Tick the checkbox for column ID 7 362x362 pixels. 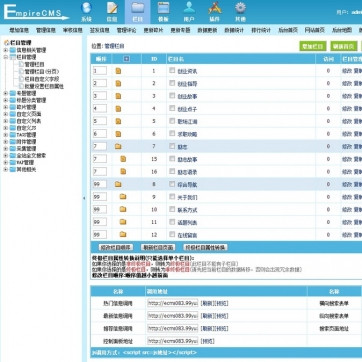click(x=172, y=146)
